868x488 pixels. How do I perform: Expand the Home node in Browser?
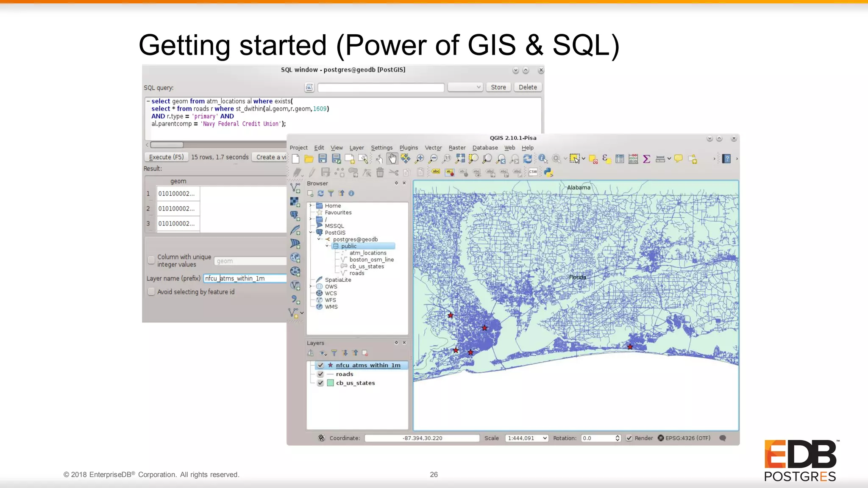(x=311, y=205)
